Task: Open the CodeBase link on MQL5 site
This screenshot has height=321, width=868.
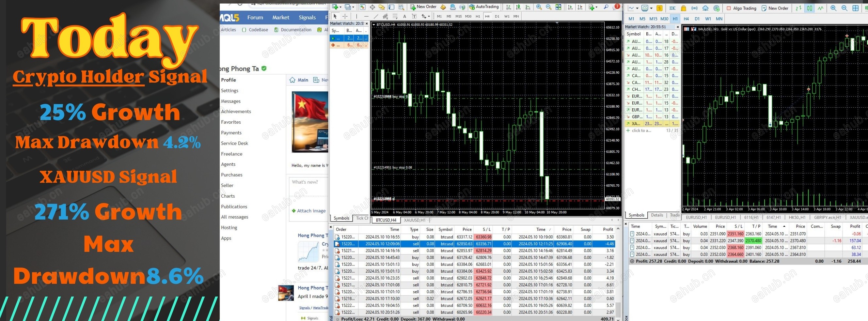Action: pos(255,30)
